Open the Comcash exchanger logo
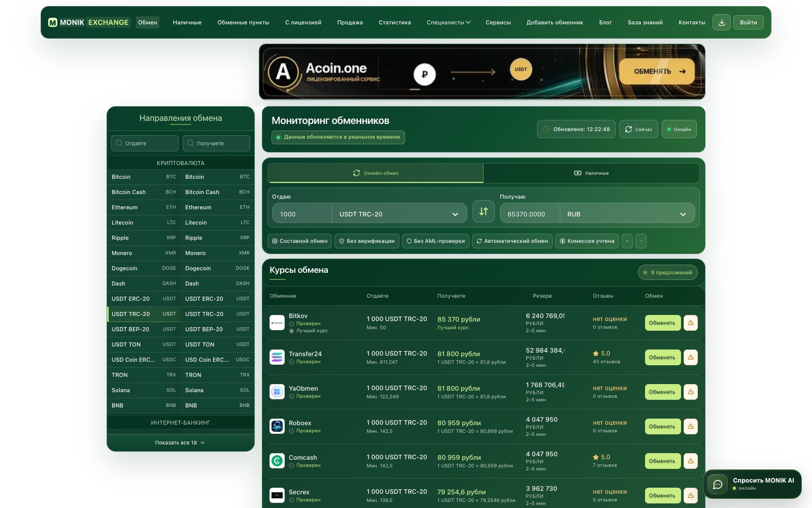Image resolution: width=812 pixels, height=508 pixels. click(277, 461)
